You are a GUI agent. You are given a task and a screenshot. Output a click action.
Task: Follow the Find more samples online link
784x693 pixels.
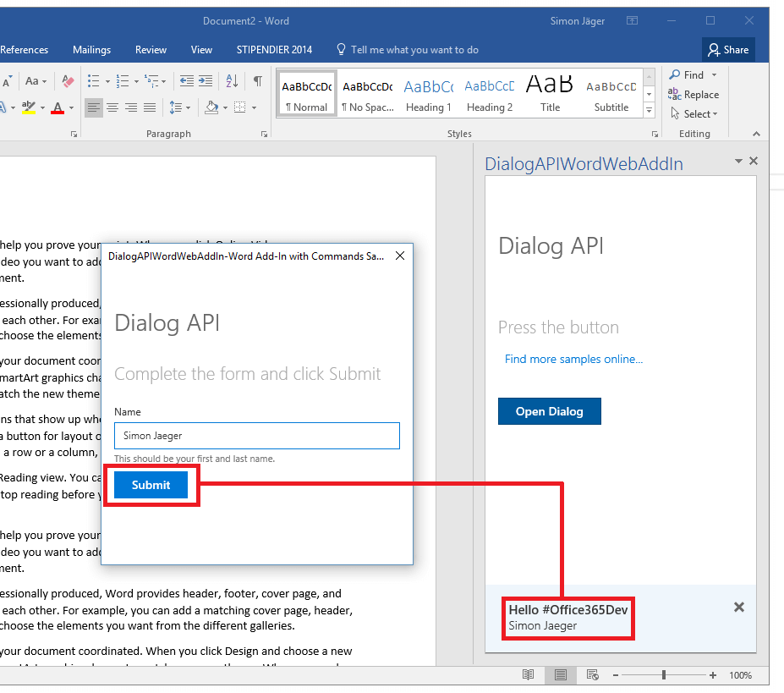click(573, 359)
